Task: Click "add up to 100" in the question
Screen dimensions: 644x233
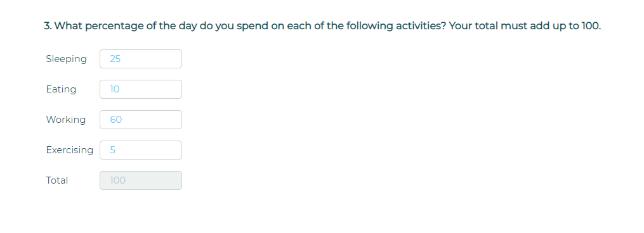Action: 565,26
